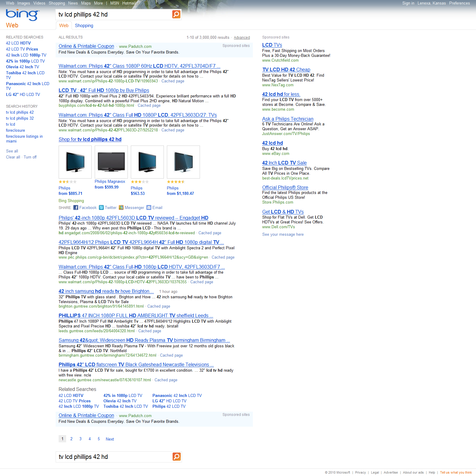Share results via Messenger icon
The height and width of the screenshot is (476, 476).
click(121, 207)
